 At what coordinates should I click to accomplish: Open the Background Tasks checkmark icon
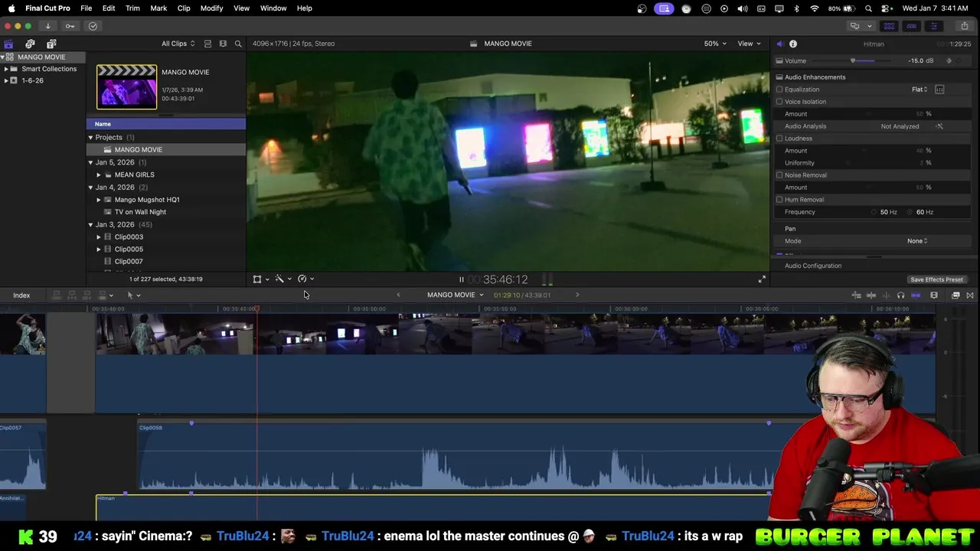pos(93,26)
